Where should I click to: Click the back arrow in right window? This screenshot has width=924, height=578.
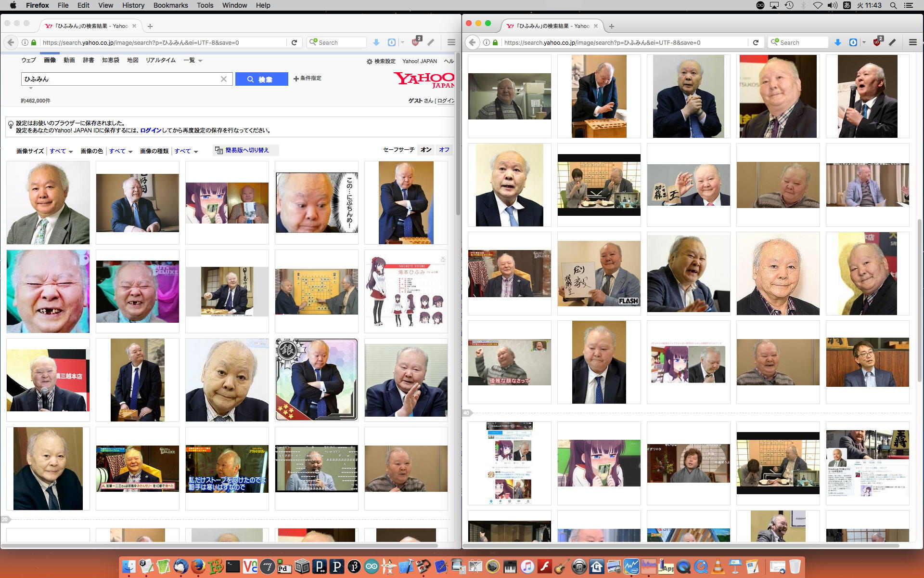(472, 42)
